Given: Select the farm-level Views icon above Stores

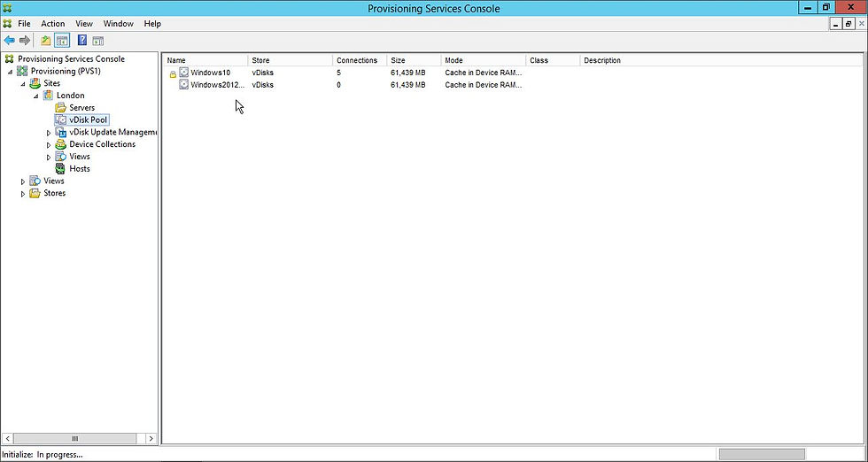Looking at the screenshot, I should [35, 181].
